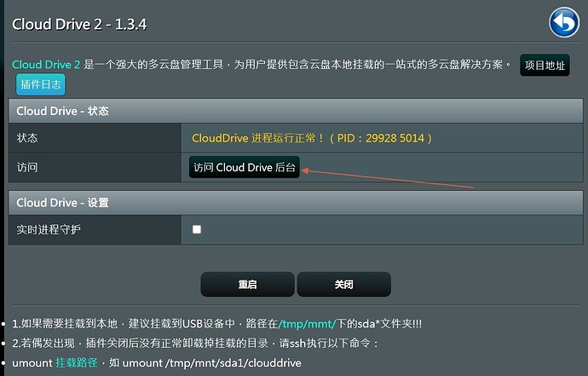Viewport: 588px width, 376px height.
Task: Click the blue back arrow icon
Action: (564, 22)
